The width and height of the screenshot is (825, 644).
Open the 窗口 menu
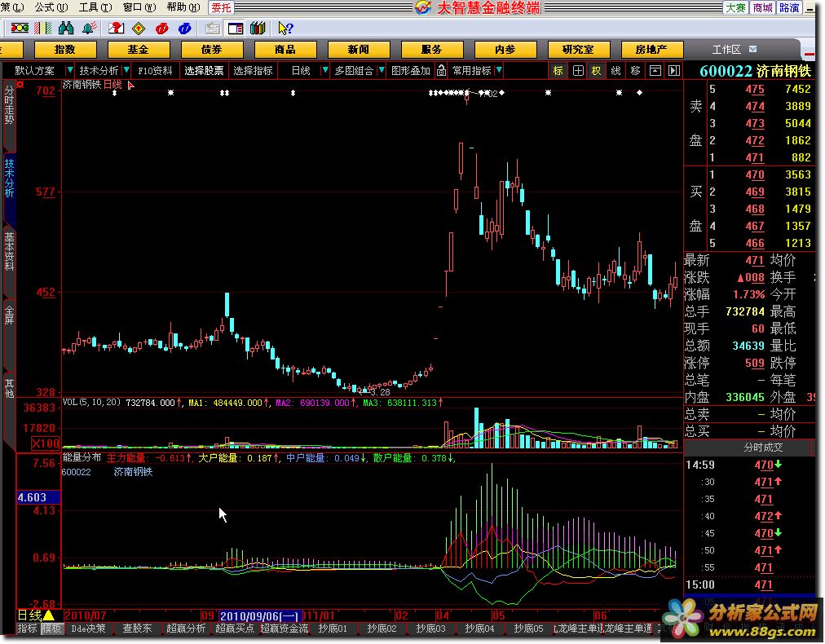click(139, 7)
